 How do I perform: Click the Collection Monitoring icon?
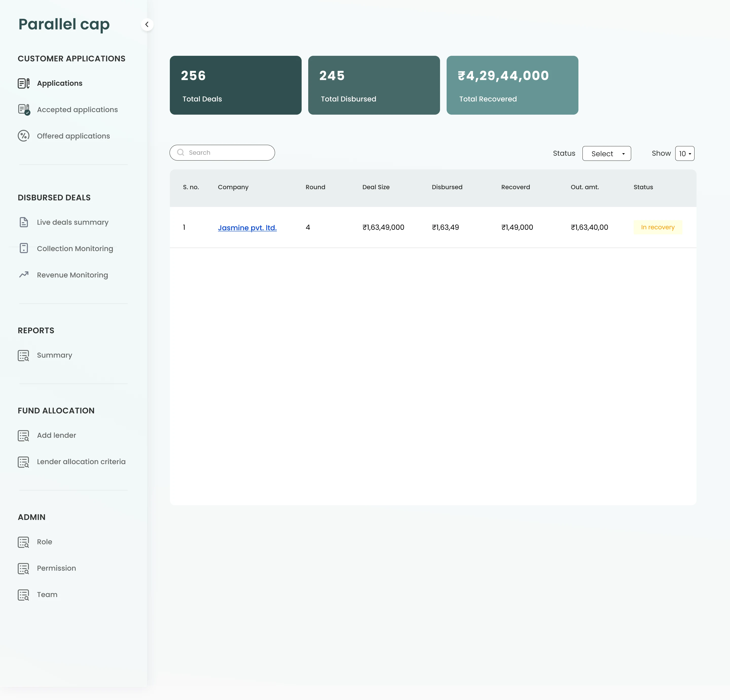coord(24,248)
